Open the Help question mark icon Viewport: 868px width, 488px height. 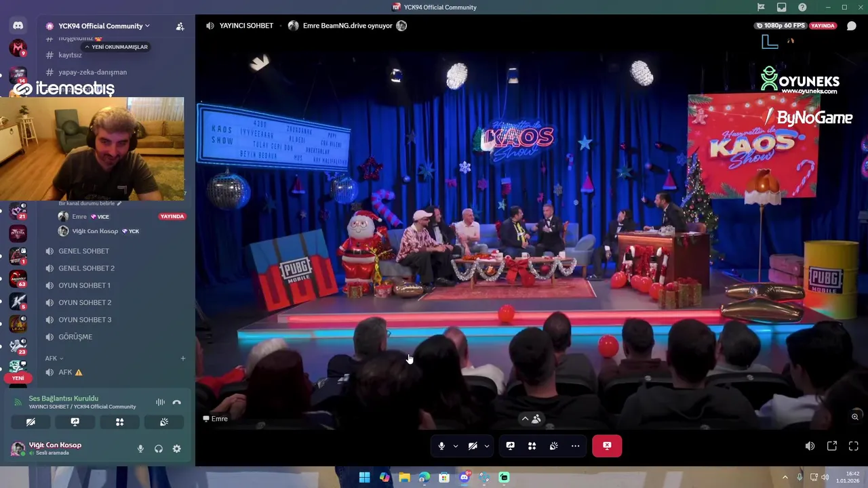coord(802,7)
